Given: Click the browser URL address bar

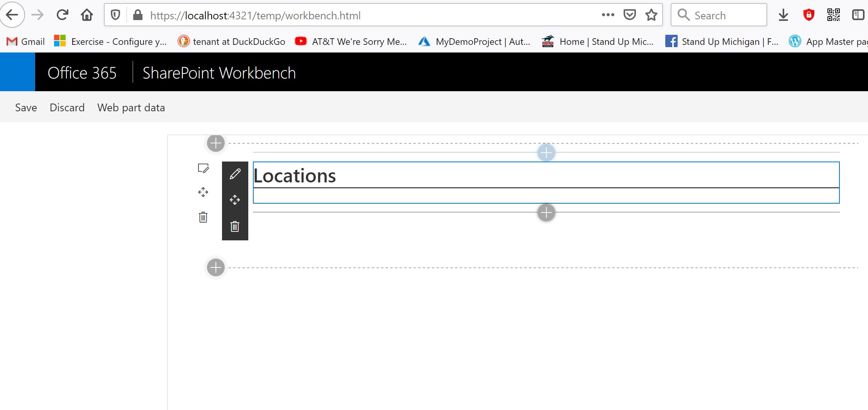Looking at the screenshot, I should pyautogui.click(x=348, y=15).
